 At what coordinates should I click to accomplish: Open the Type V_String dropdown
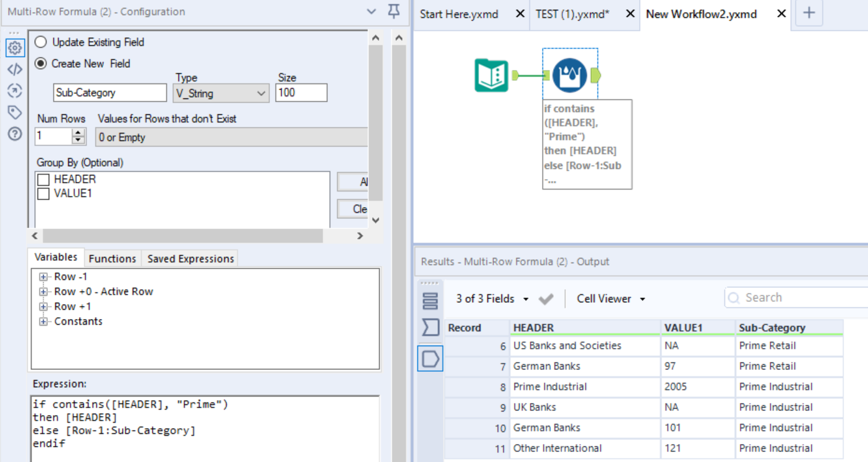tap(221, 93)
